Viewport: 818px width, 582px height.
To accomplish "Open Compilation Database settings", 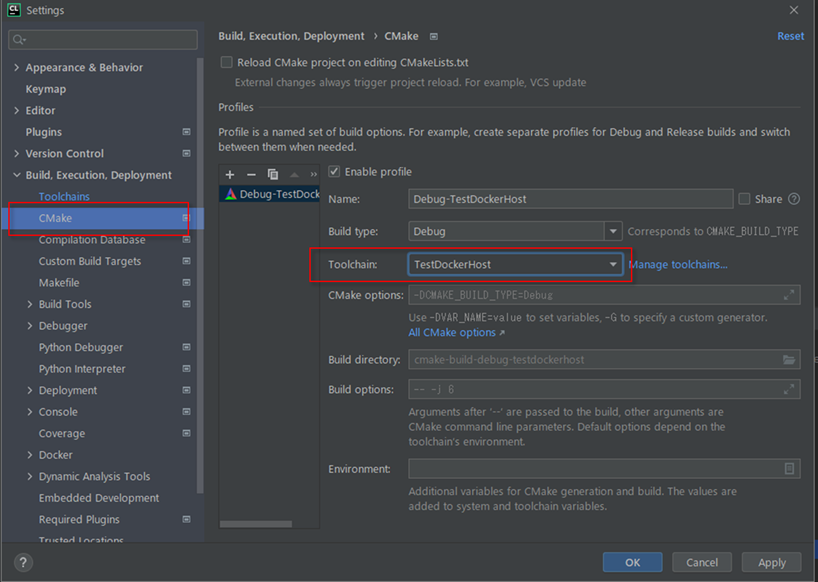I will tap(92, 239).
